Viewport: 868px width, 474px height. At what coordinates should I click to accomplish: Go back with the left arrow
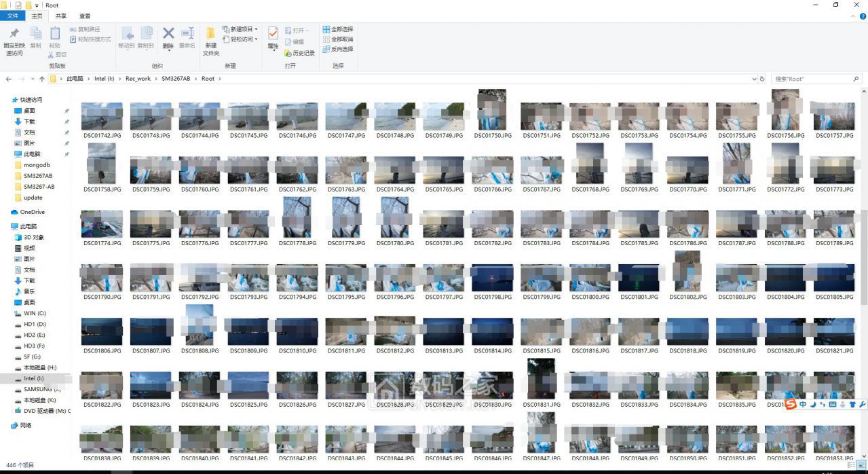coord(10,79)
